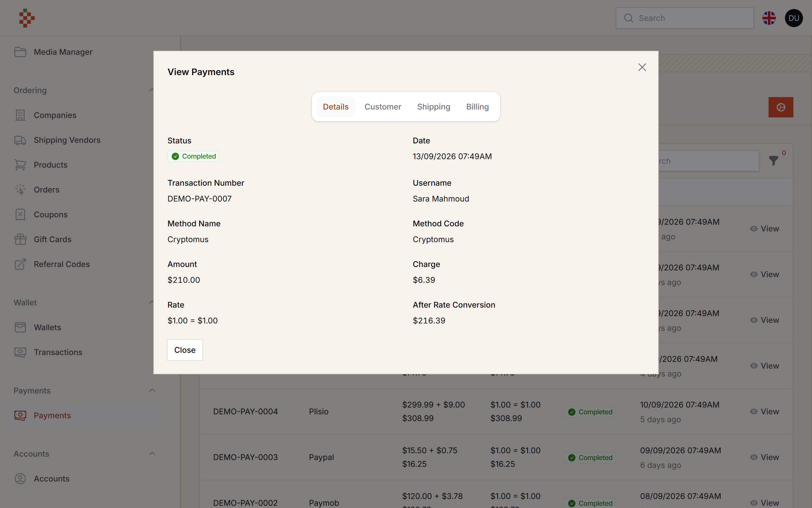Click after rate conversion value $216.39
This screenshot has height=508, width=812.
click(429, 321)
